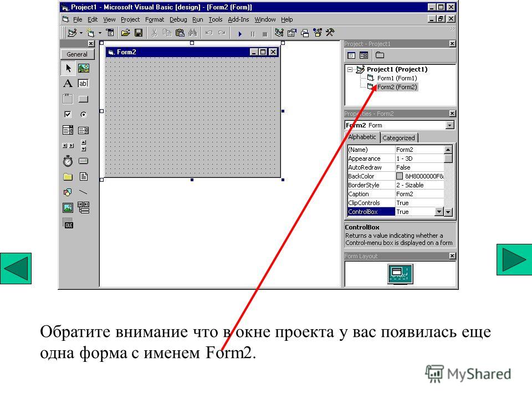This screenshot has width=532, height=399.
Task: Click the Add Form toolbar icon
Action: point(90,33)
